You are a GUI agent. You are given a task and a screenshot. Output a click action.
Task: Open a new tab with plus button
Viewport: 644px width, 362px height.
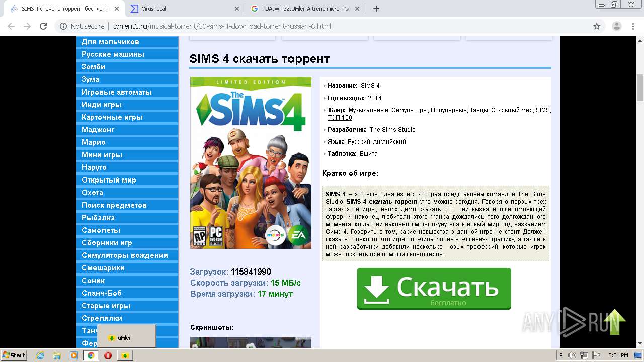(x=376, y=9)
